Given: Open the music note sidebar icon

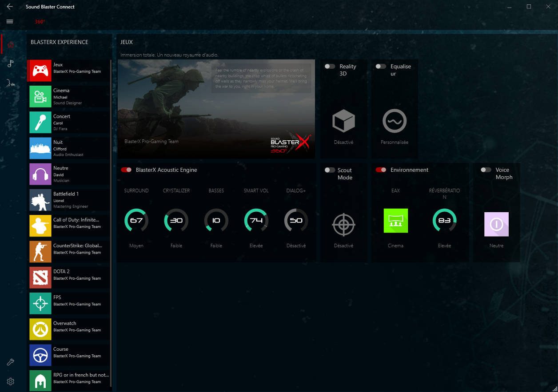Looking at the screenshot, I should tap(11, 63).
